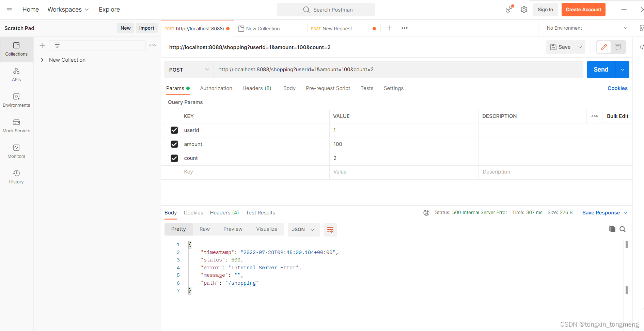Screen dimensions: 644x331
Task: Click the pencil edit icon
Action: (x=604, y=47)
